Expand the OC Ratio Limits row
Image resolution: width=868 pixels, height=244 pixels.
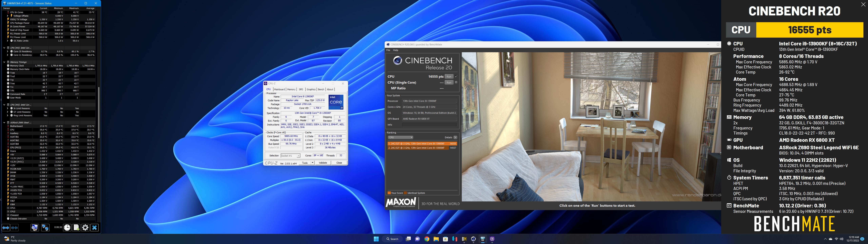point(8,41)
